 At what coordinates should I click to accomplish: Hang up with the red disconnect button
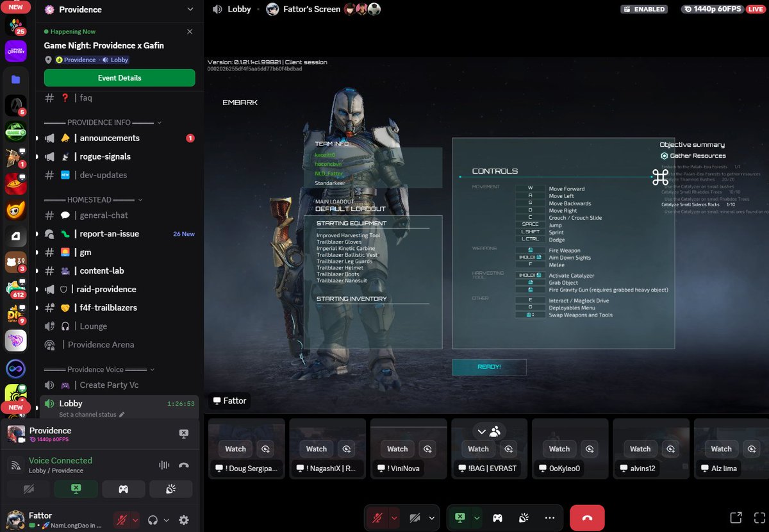(x=587, y=518)
